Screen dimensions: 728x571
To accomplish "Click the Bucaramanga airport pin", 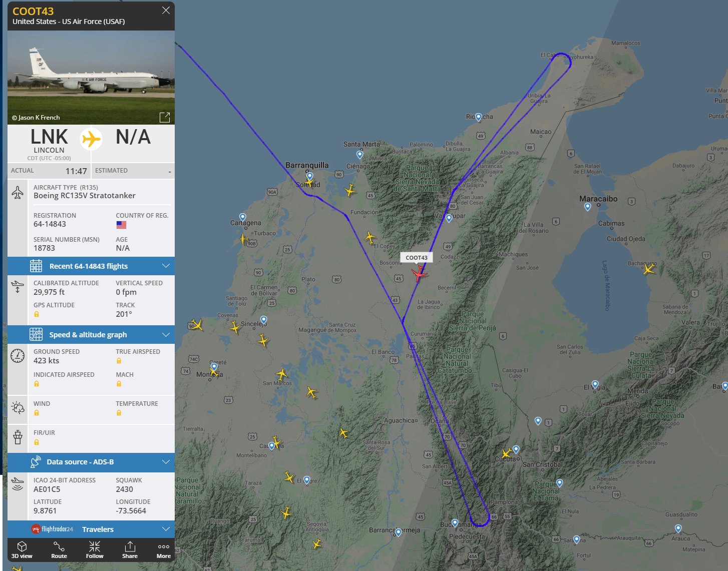I will [x=455, y=523].
